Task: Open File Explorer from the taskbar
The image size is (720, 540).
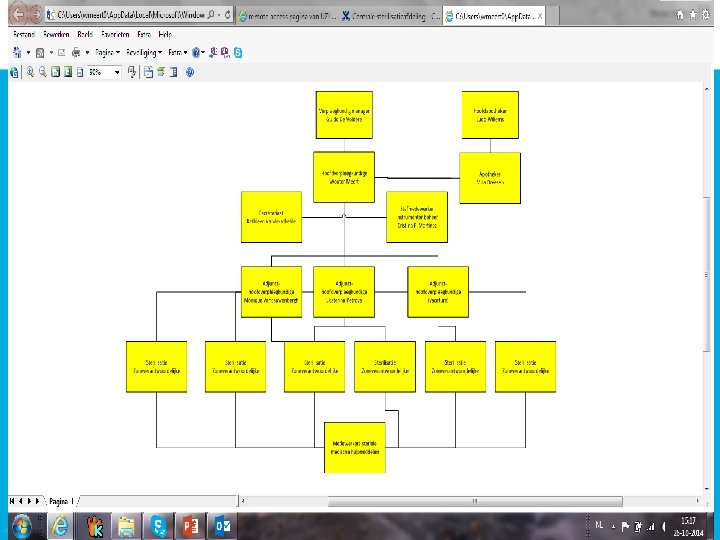Action: click(x=126, y=526)
